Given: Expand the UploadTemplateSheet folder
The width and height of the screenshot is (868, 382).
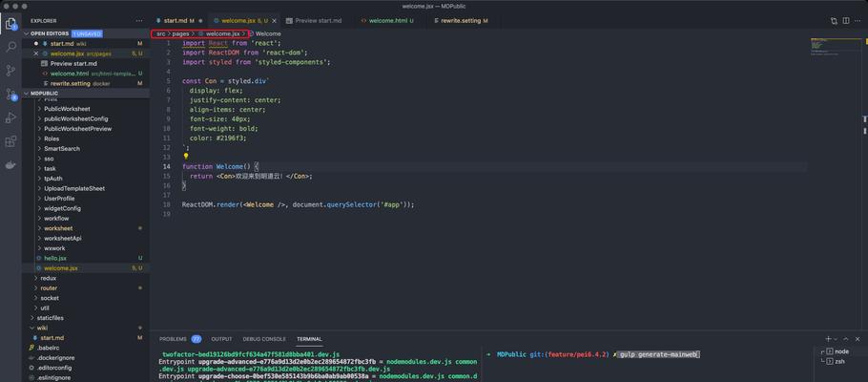Looking at the screenshot, I should pyautogui.click(x=74, y=188).
